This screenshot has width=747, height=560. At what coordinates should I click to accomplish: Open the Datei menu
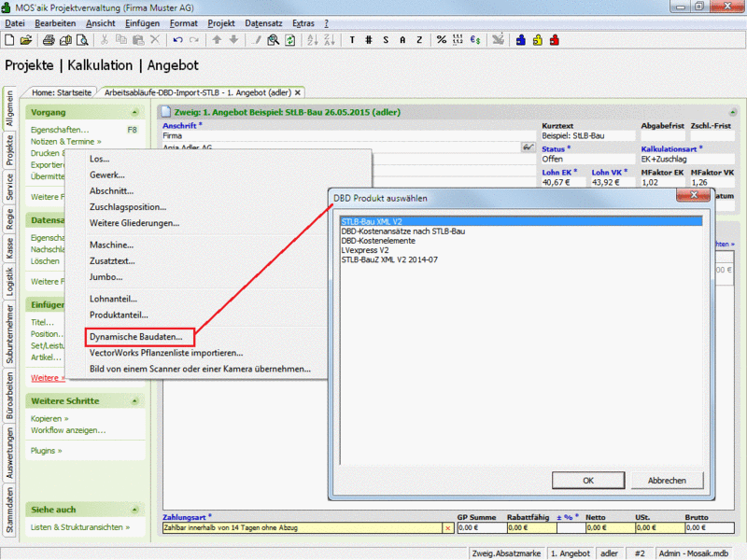[x=15, y=23]
